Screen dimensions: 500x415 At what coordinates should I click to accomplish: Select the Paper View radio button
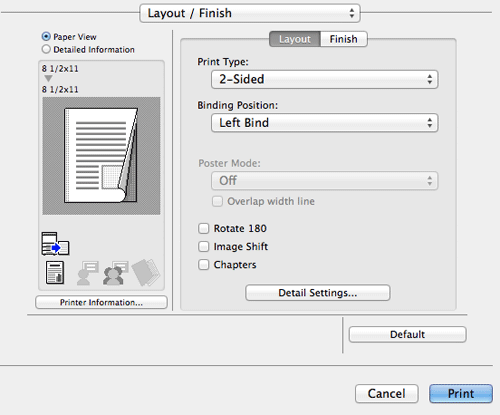(x=46, y=36)
